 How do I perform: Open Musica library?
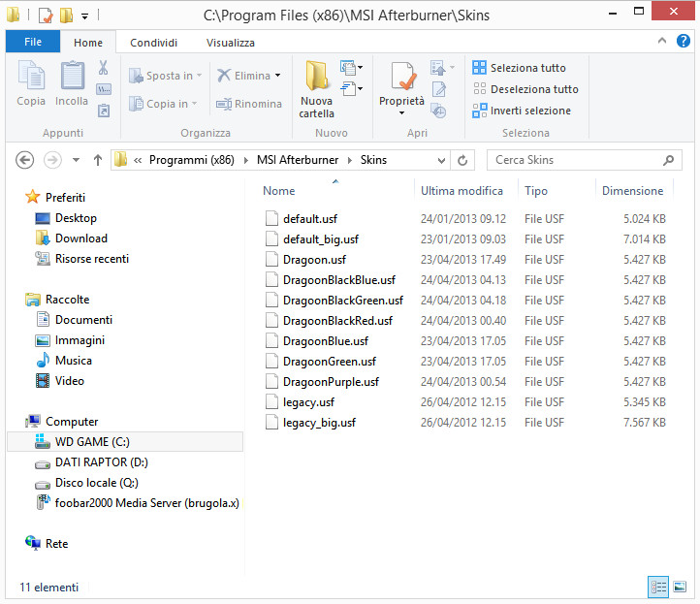point(74,361)
